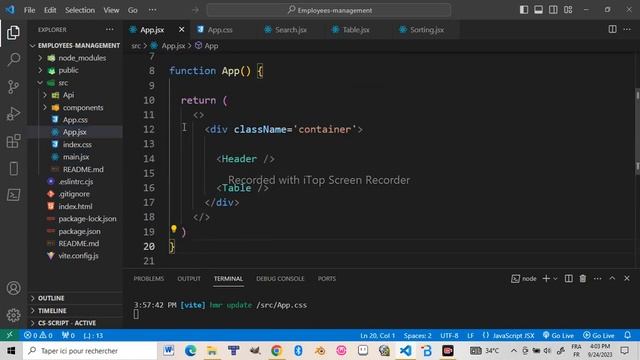Toggle the bottom panel layout button
The image size is (640, 360).
click(538, 10)
